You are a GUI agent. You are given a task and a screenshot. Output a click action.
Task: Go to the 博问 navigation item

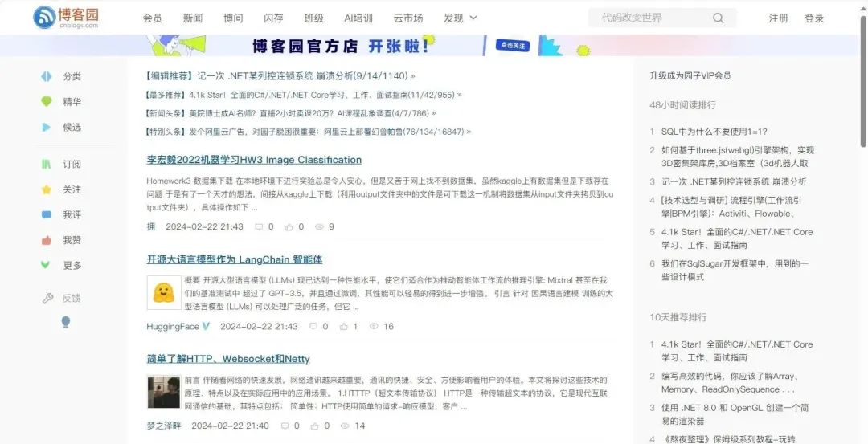click(233, 18)
